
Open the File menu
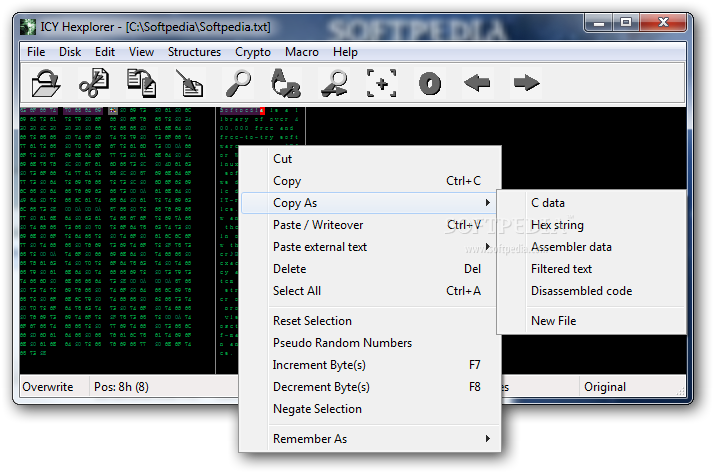tap(36, 52)
